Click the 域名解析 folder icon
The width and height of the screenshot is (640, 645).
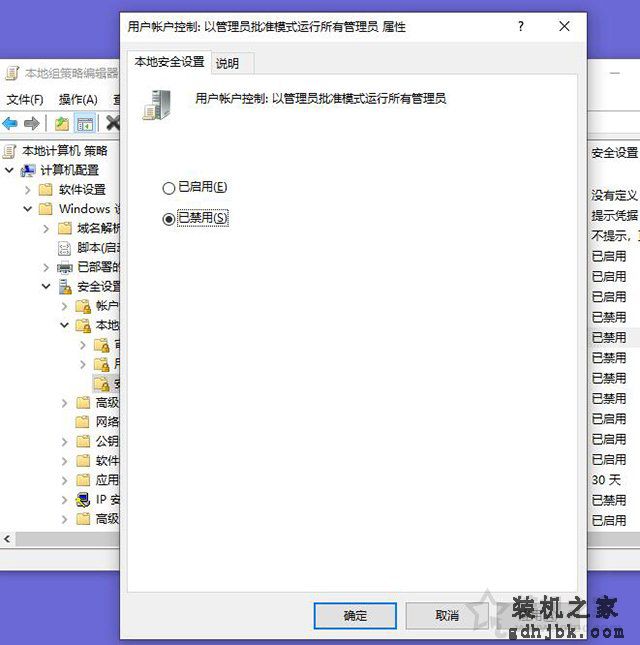coord(65,228)
